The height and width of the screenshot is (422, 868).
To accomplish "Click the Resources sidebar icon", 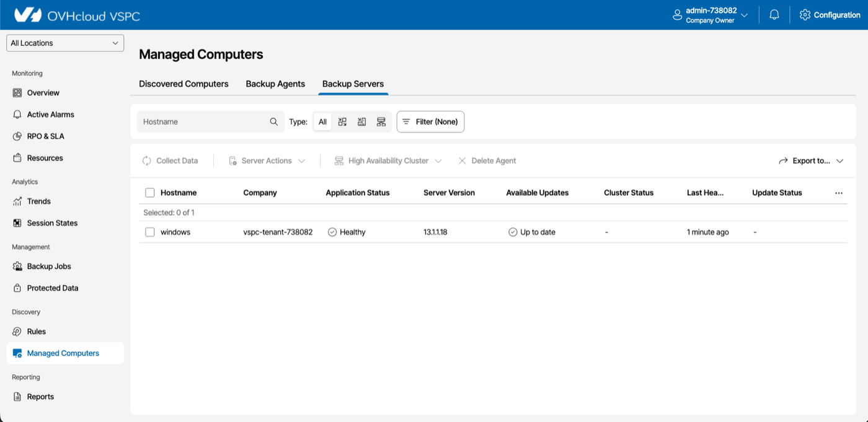I will pos(17,158).
